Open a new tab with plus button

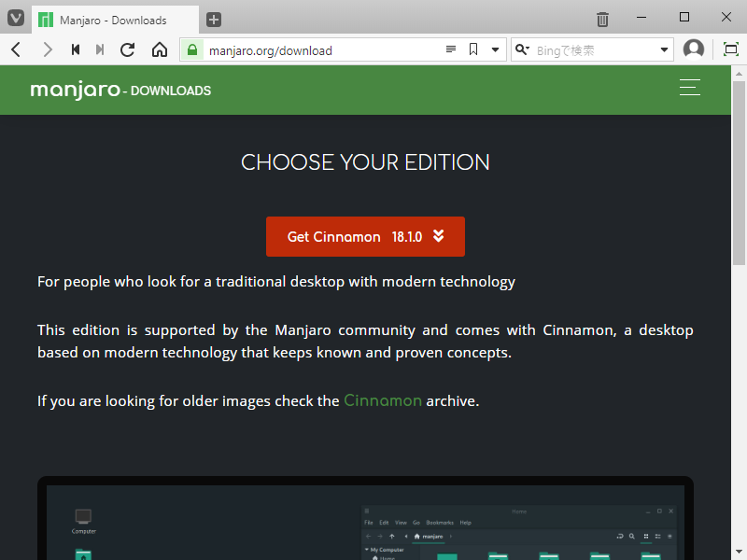214,20
